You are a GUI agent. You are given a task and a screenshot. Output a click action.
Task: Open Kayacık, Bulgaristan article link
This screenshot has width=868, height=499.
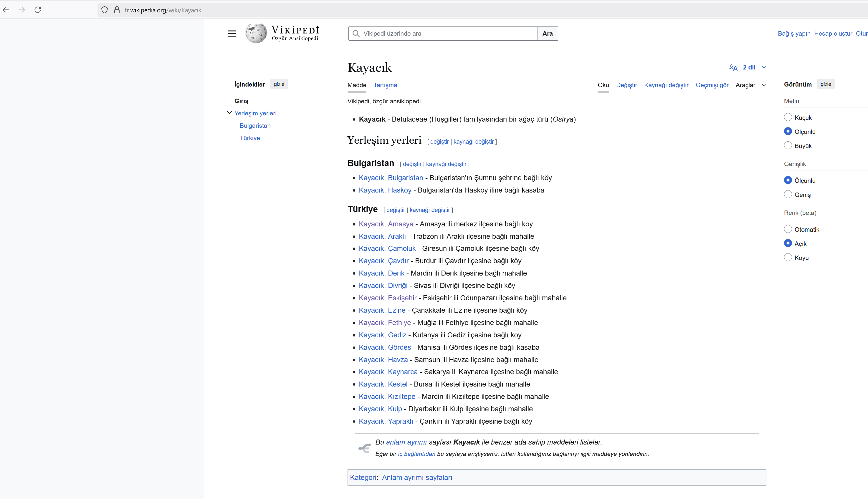click(x=391, y=178)
